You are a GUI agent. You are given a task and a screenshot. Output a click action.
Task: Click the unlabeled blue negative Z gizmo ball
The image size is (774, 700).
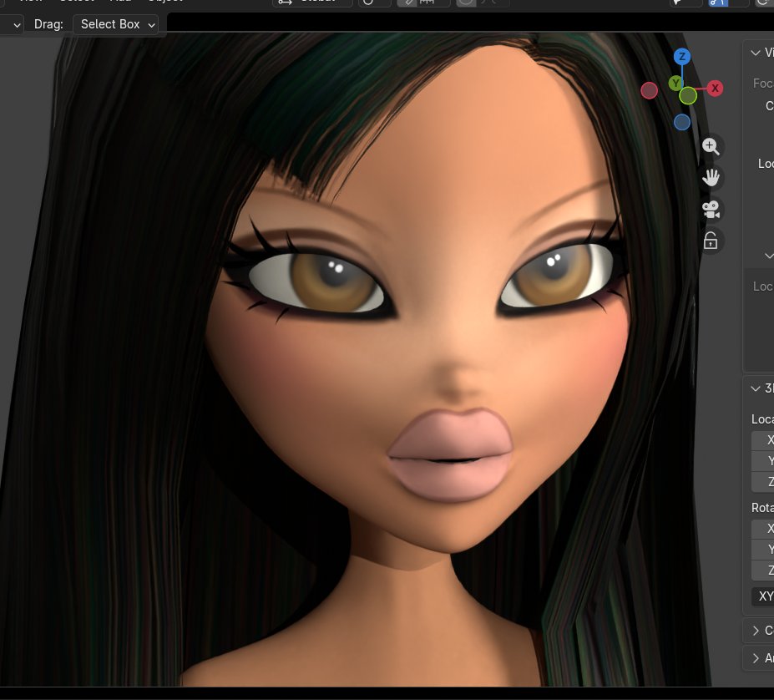point(681,122)
